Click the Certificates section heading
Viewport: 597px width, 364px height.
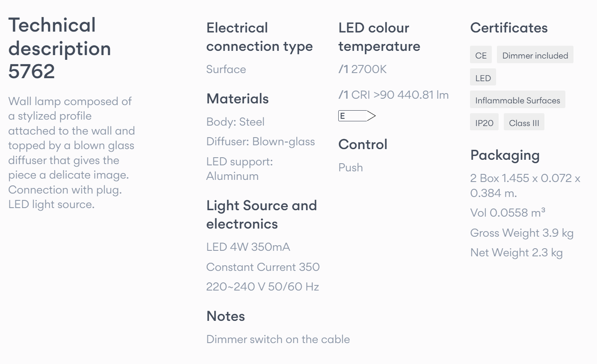pyautogui.click(x=509, y=28)
